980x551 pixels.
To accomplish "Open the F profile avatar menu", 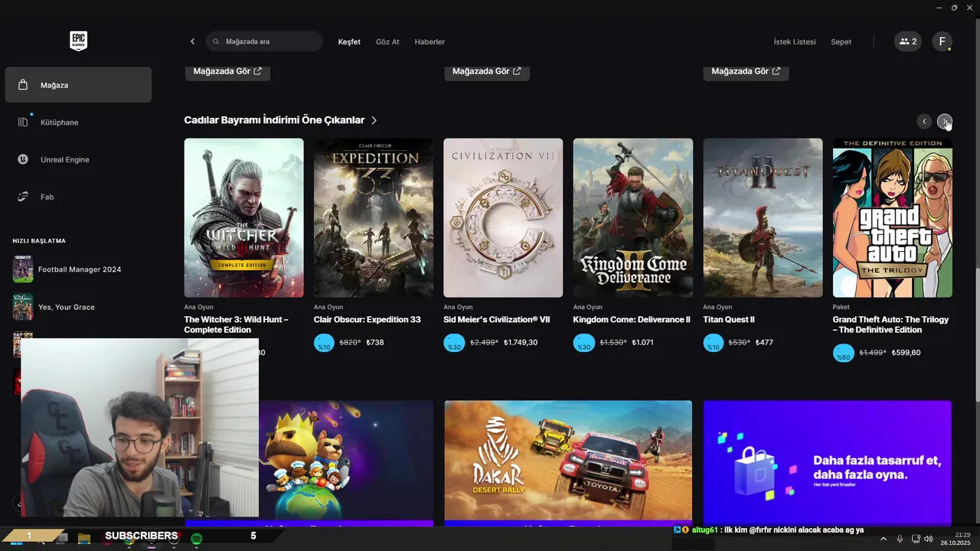I will click(x=942, y=41).
